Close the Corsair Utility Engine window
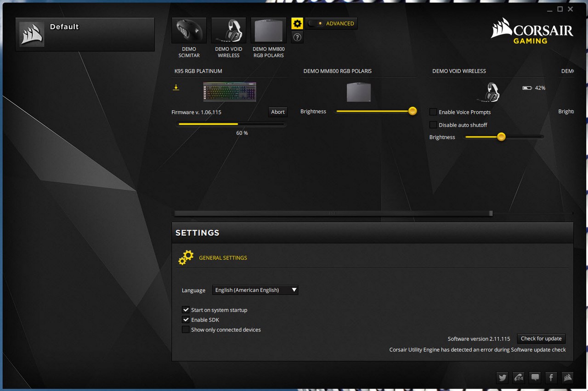The height and width of the screenshot is (391, 588). [x=571, y=9]
